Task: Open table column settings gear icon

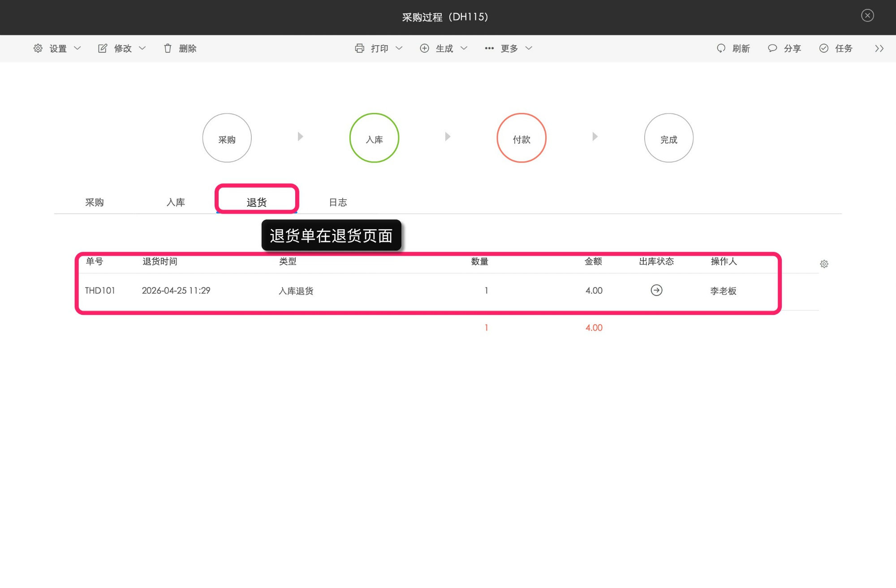Action: click(x=824, y=264)
